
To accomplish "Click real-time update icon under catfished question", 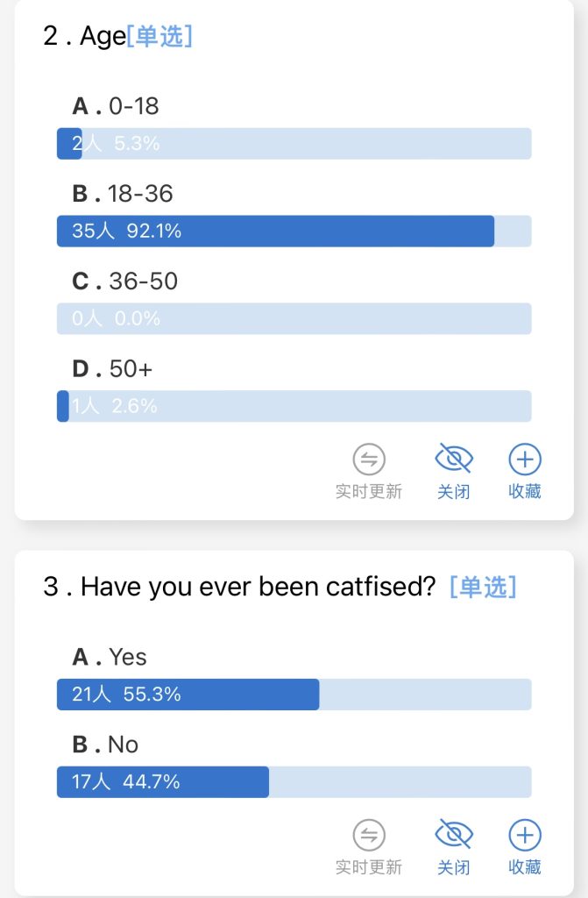I will coord(369,835).
